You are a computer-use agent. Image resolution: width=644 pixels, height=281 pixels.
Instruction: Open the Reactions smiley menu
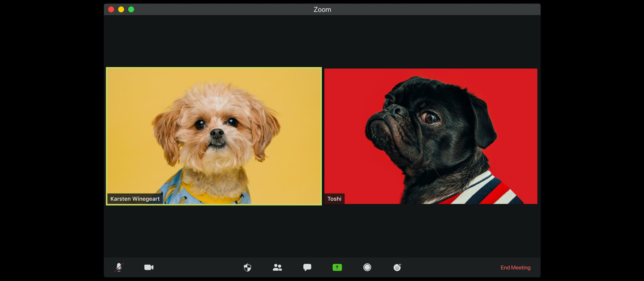click(x=397, y=267)
